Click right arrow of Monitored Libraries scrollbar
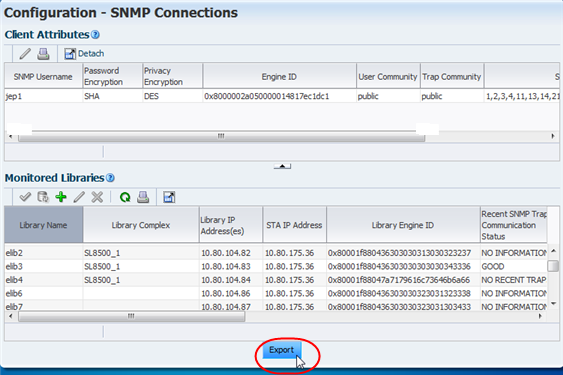 tap(540, 316)
